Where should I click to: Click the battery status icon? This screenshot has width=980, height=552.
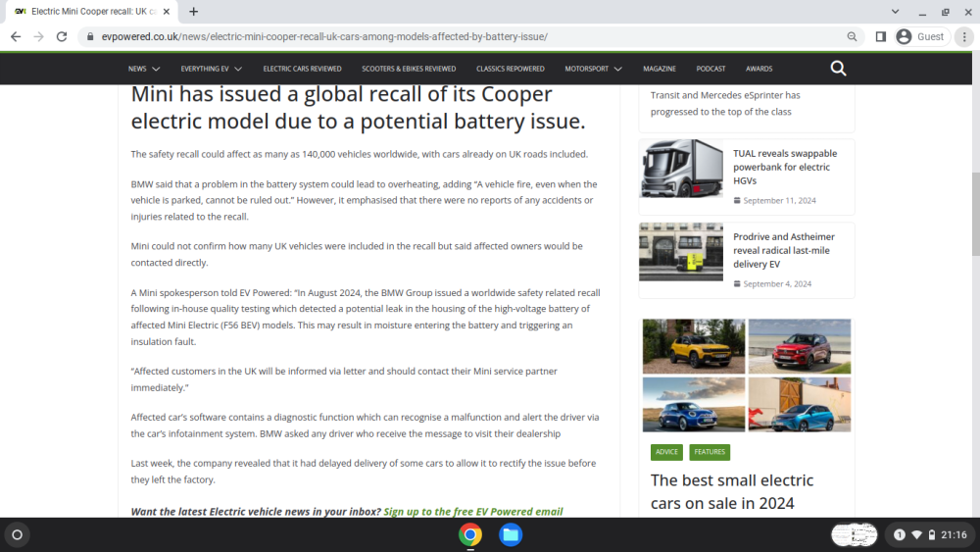pos(931,534)
